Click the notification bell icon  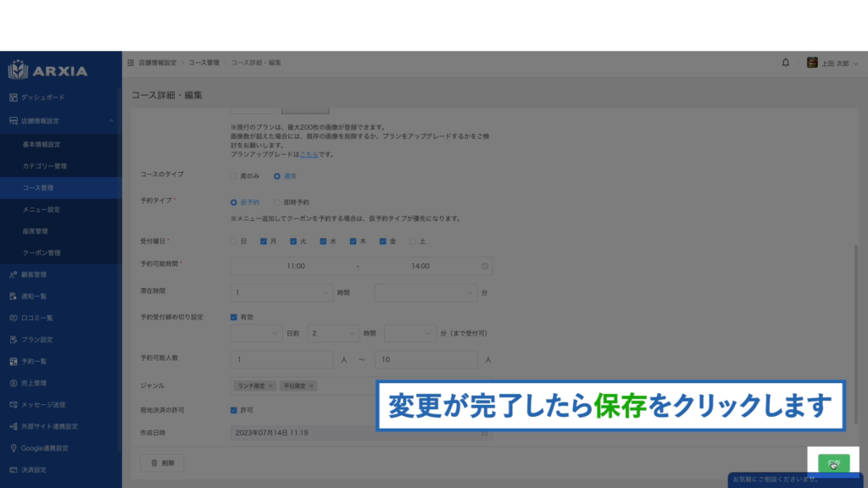[786, 63]
